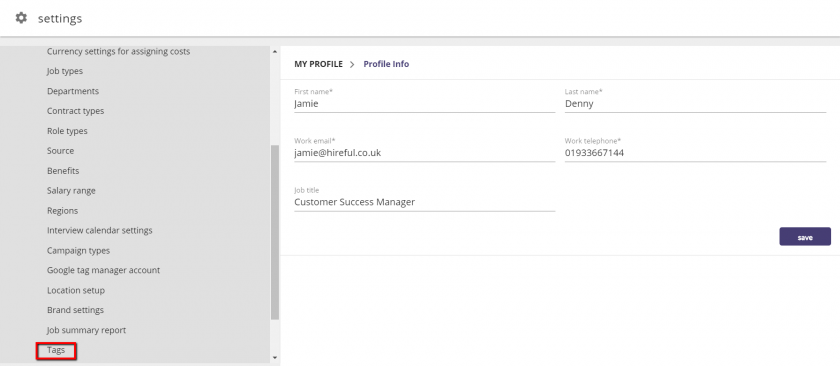Screen dimensions: 840x366
Task: Click the sidebar scrollbar thumb
Action: pyautogui.click(x=275, y=232)
